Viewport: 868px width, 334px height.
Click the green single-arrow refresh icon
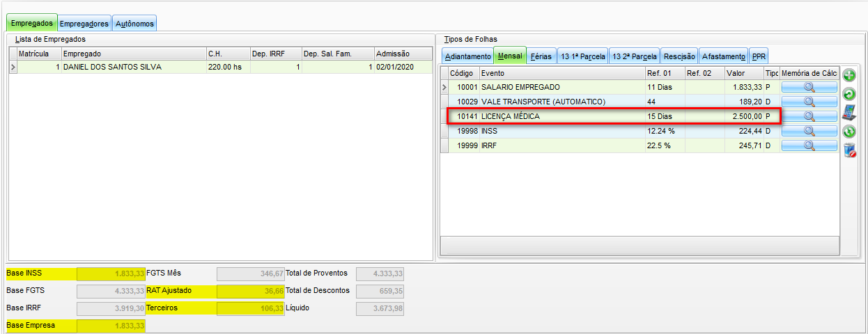849,94
